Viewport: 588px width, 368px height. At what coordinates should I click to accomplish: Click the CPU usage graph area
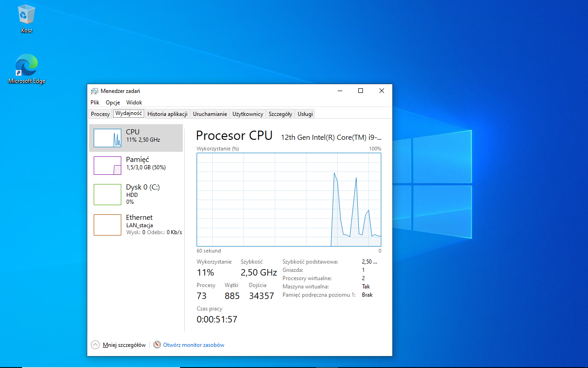pyautogui.click(x=289, y=200)
